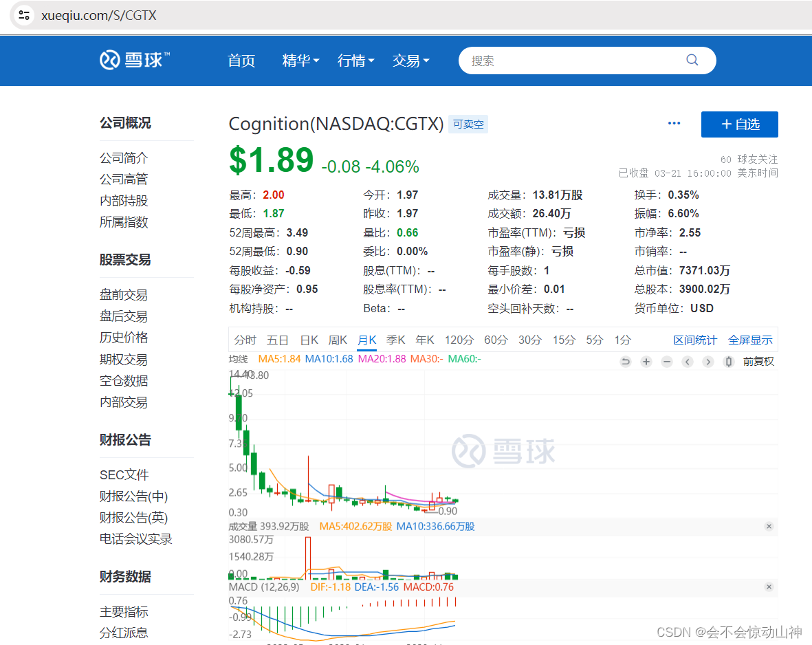Viewport: 812px width, 645px height.
Task: Open 盘后交易 in the sidebar
Action: [x=124, y=316]
